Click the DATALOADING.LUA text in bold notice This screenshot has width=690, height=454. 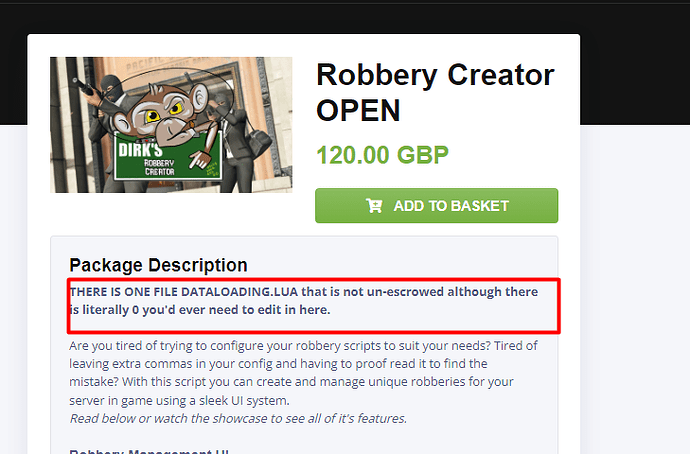click(x=239, y=292)
